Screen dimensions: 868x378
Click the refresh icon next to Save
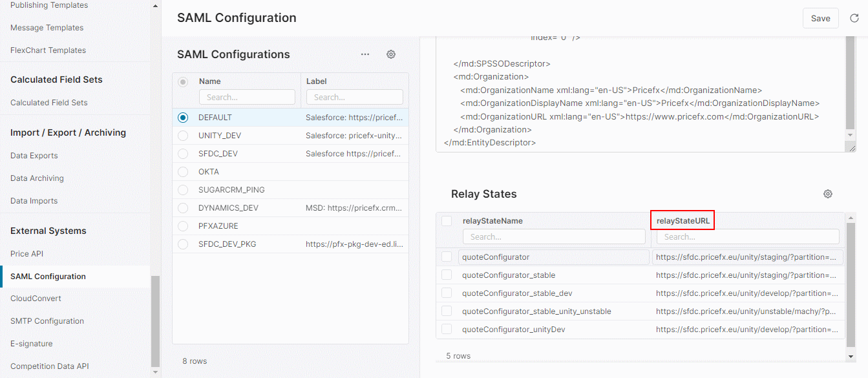pos(854,18)
